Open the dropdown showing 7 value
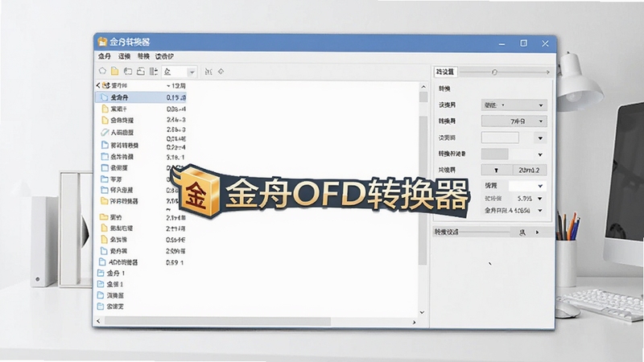The height and width of the screenshot is (362, 644). [514, 121]
